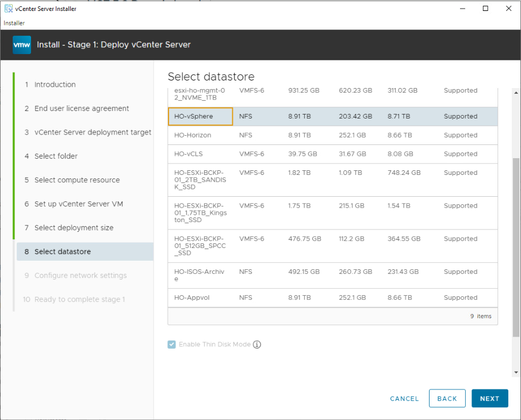Viewport: 521px width, 420px height.
Task: Open step 3 vCenter Server deployment target
Action: pyautogui.click(x=92, y=132)
